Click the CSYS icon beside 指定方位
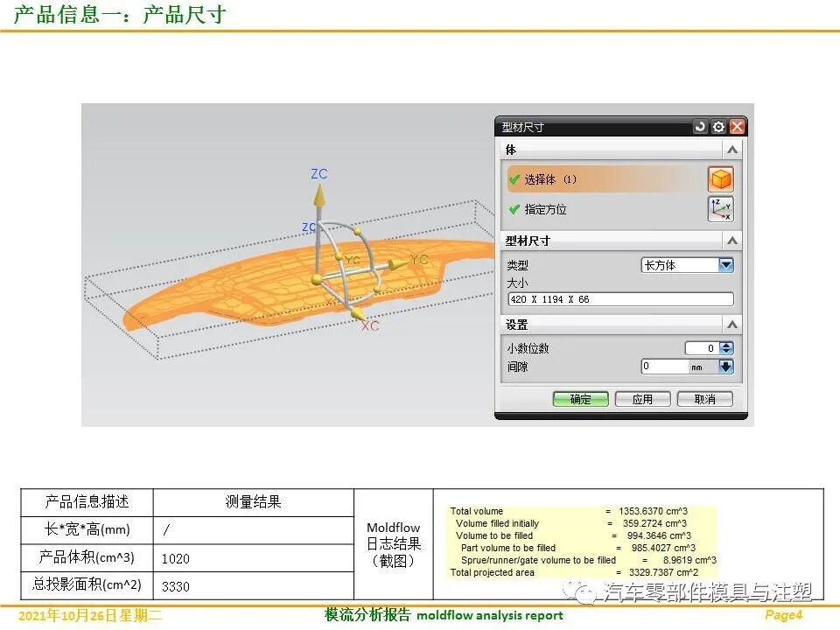The width and height of the screenshot is (840, 630). pos(721,208)
